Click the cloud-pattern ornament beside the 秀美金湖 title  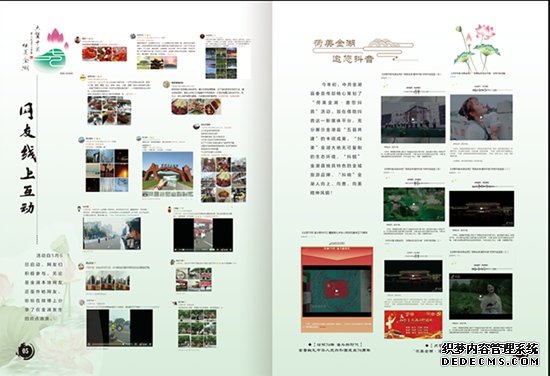point(387,46)
